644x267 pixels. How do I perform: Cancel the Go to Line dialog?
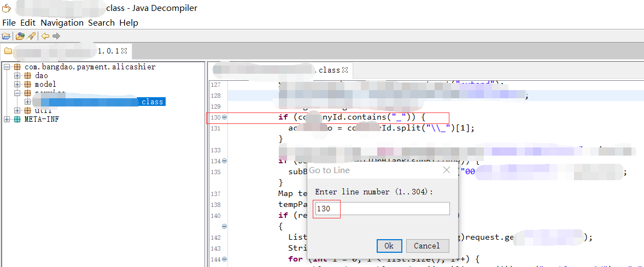click(427, 246)
